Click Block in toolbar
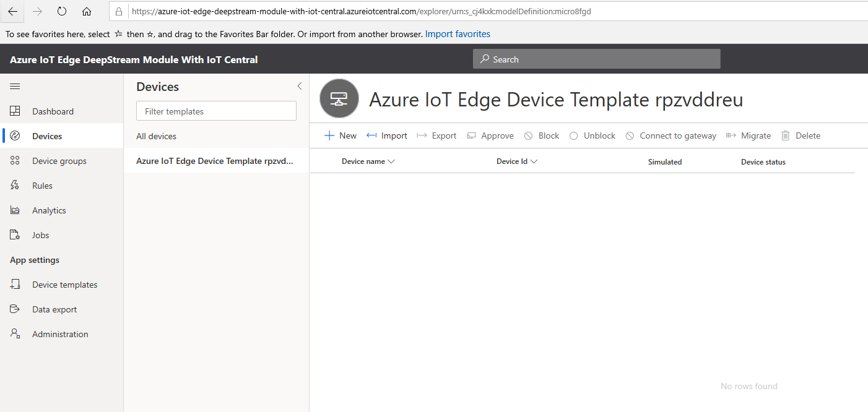Screen dimensions: 868x412 tap(542, 135)
